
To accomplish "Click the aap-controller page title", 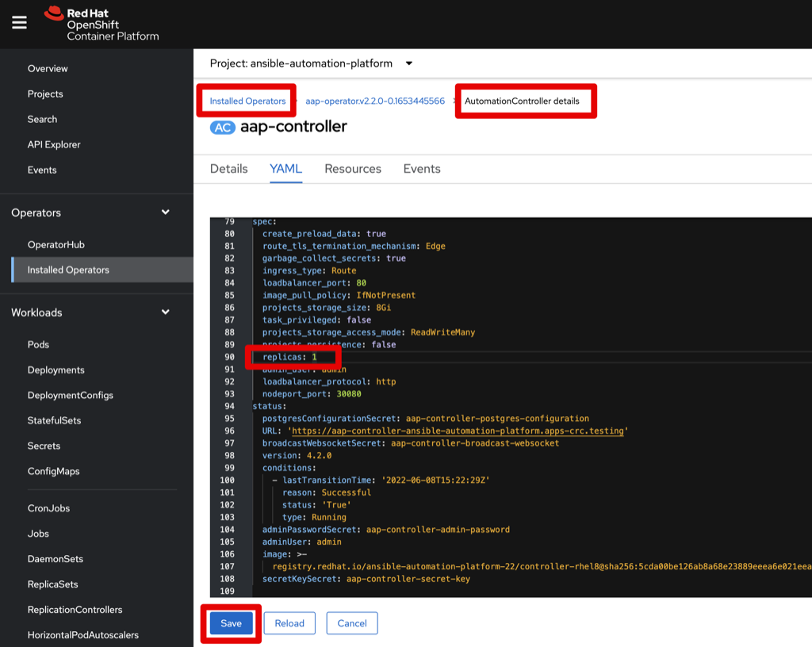I will tap(293, 126).
